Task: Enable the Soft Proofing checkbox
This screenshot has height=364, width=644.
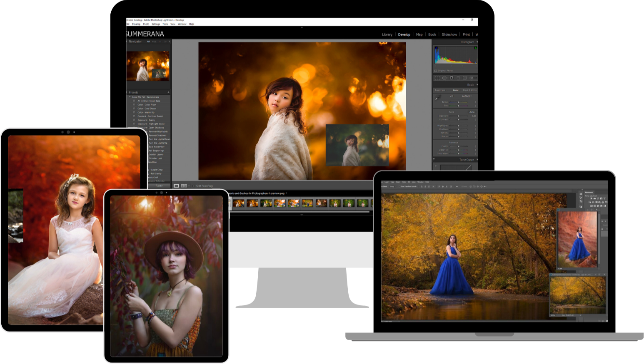Action: (194, 186)
